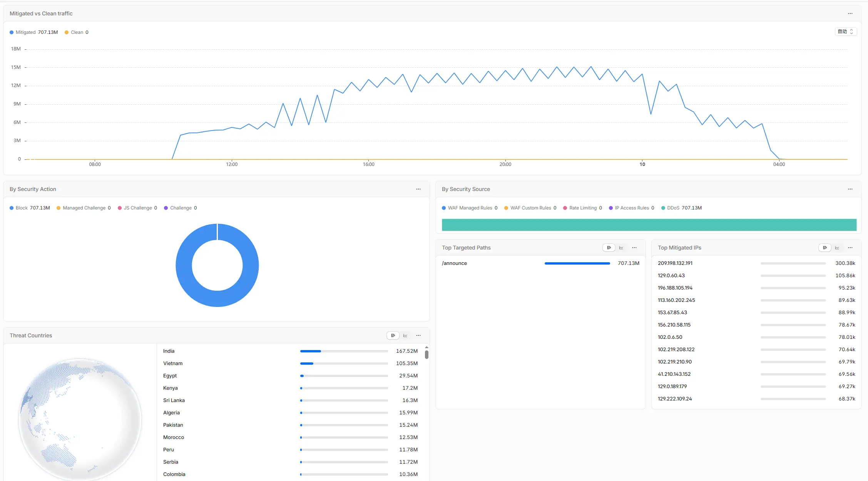Image resolution: width=868 pixels, height=481 pixels.
Task: Toggle the Clean series in legend
Action: click(x=77, y=32)
